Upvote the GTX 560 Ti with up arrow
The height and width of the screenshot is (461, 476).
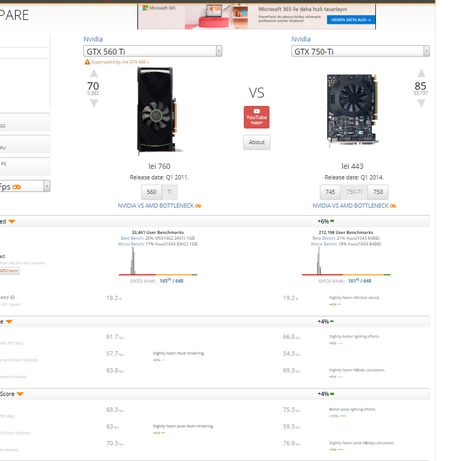click(x=94, y=73)
